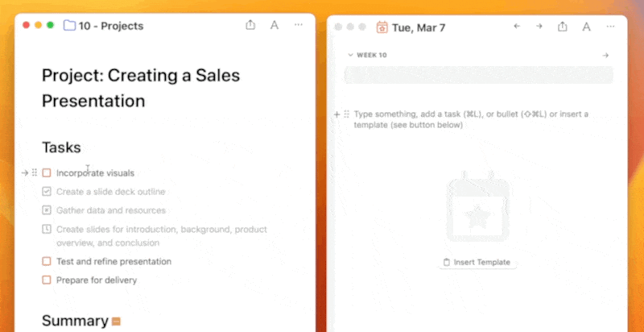Screen dimensions: 644x332
Task: Click the drag handle beside Incorporate visuals
Action: coord(35,172)
